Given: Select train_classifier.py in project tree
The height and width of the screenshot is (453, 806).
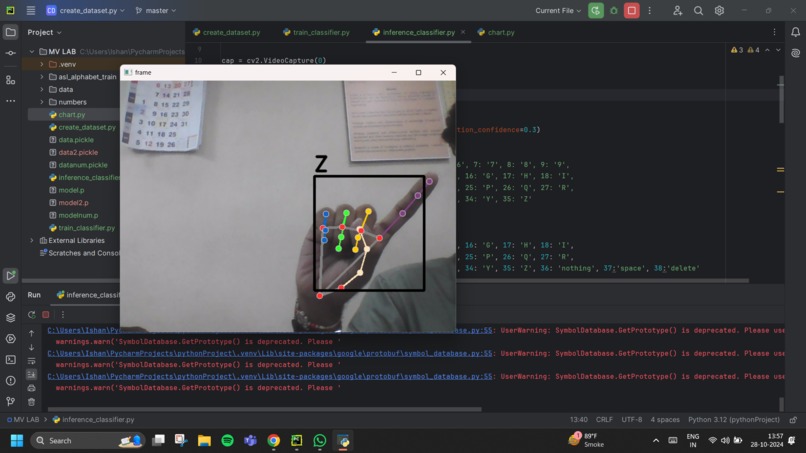Looking at the screenshot, I should (x=86, y=228).
